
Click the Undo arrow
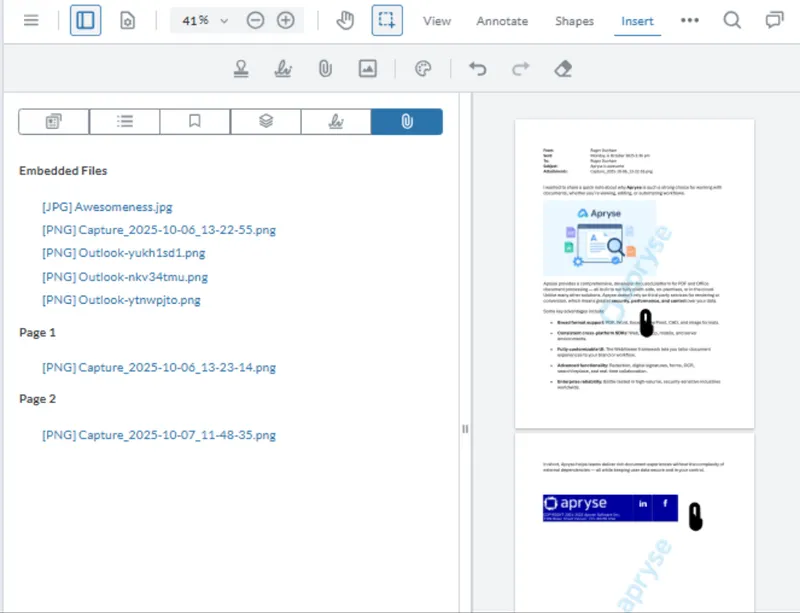pyautogui.click(x=478, y=68)
